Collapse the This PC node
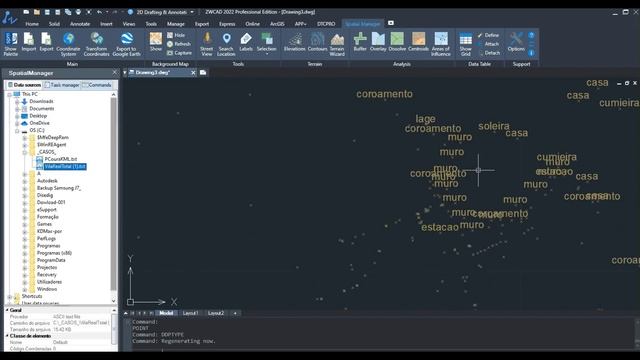 [x=9, y=94]
